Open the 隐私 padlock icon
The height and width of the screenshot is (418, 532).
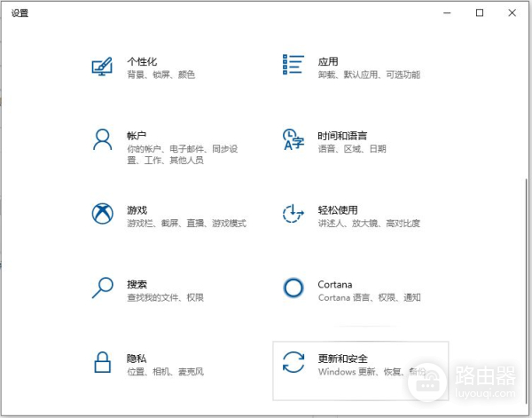[103, 362]
